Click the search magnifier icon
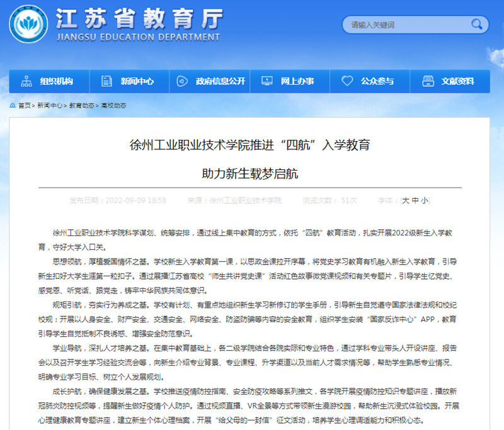Viewport: 504px width, 430px height. click(x=477, y=25)
